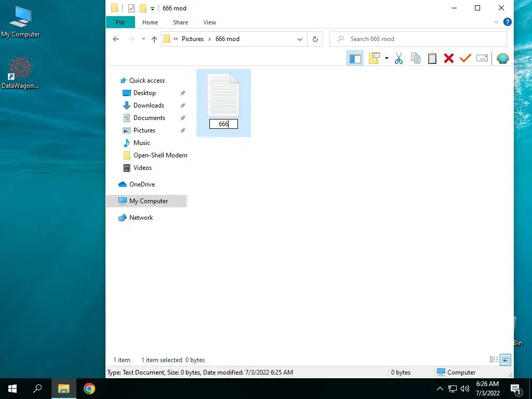Image resolution: width=532 pixels, height=399 pixels.
Task: Show hidden system tray icons
Action: (440, 389)
